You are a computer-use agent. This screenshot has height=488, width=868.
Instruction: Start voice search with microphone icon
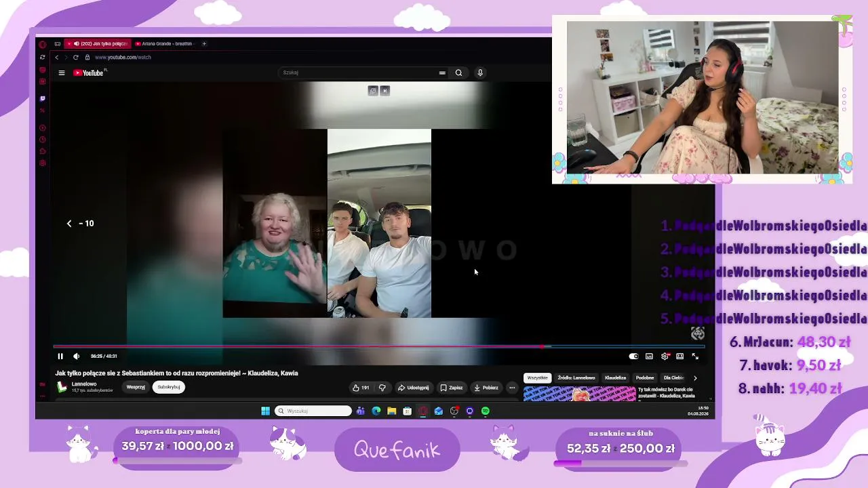(480, 73)
